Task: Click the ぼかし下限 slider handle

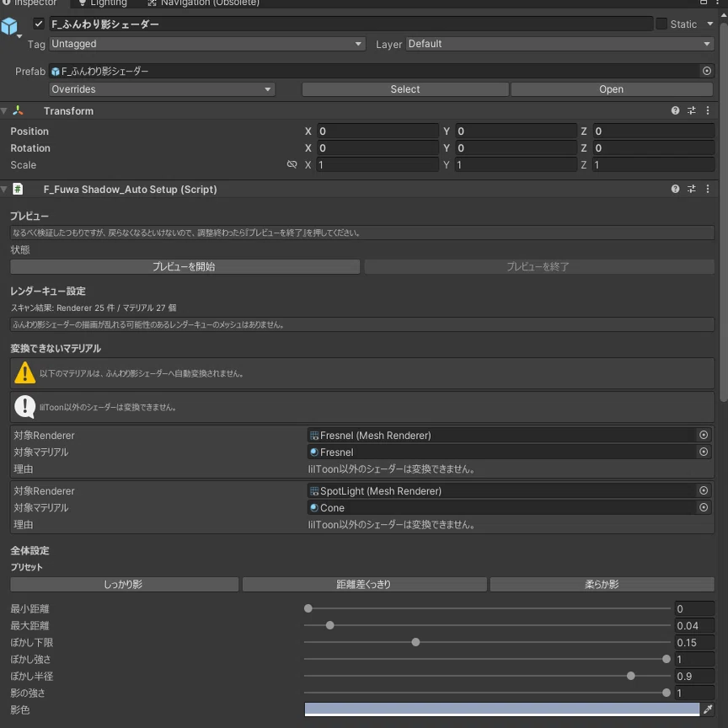Action: click(x=415, y=642)
